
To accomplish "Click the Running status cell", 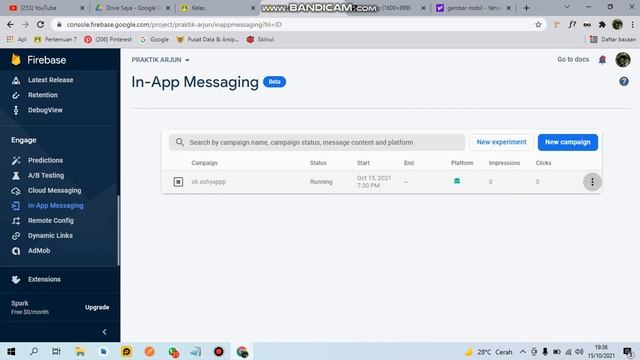I will tap(321, 182).
